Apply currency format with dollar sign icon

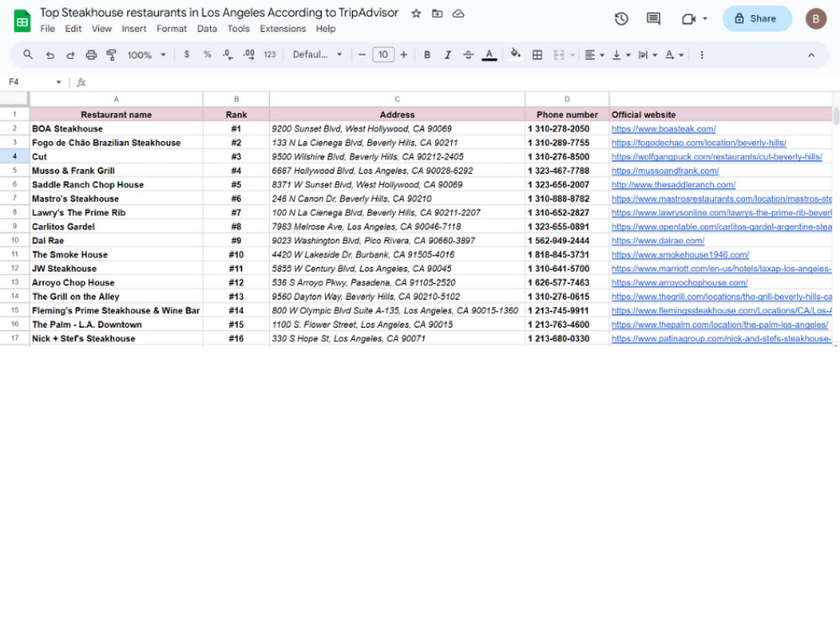tap(186, 54)
